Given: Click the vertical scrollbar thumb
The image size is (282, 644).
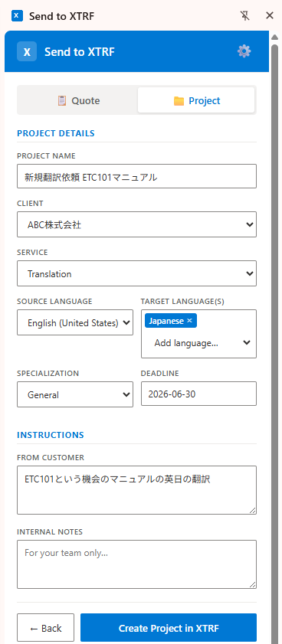Looking at the screenshot, I should [274, 343].
